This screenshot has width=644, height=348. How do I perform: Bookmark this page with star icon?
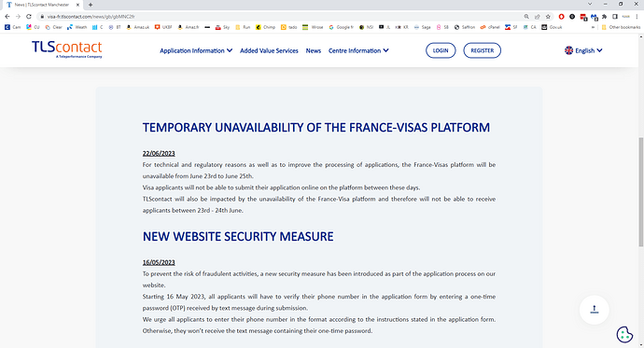point(548,17)
